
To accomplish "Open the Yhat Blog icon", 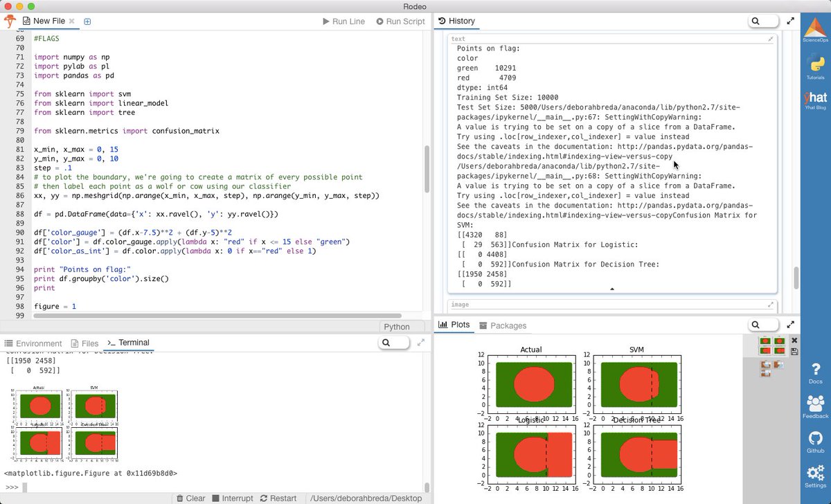I will (x=815, y=101).
